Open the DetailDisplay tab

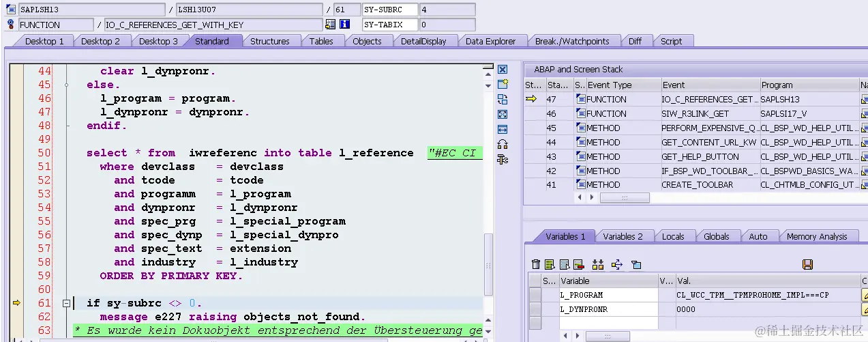[x=423, y=41]
